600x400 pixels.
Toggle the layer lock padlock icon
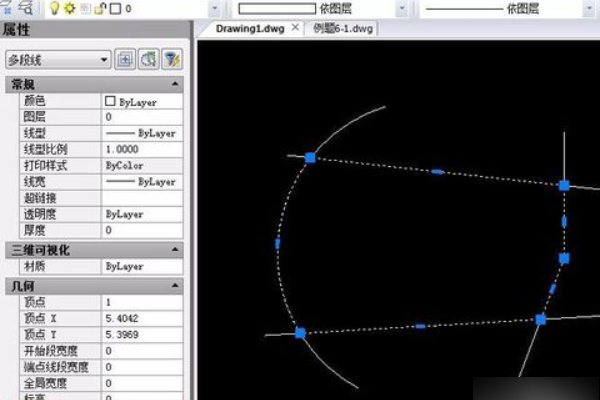100,8
